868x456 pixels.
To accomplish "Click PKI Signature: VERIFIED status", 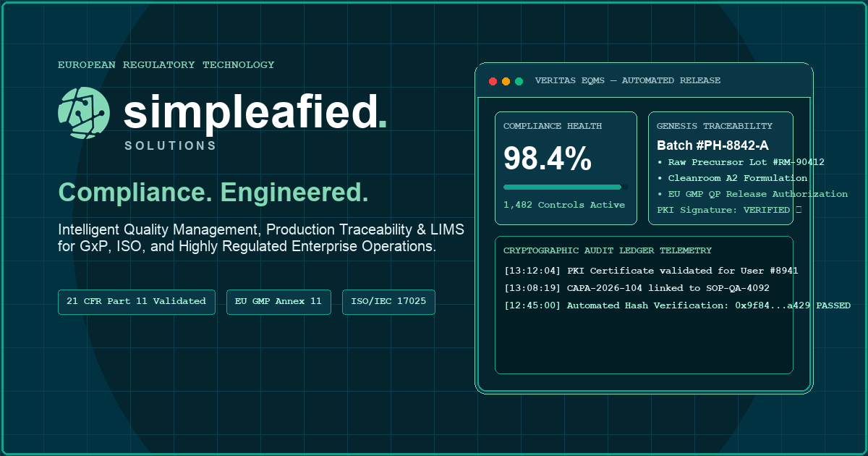I will tap(728, 210).
